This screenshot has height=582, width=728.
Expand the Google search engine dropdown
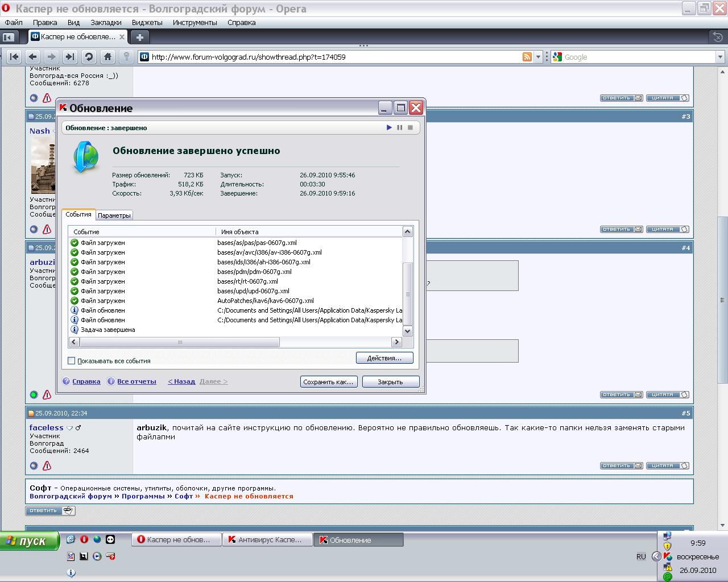[720, 57]
